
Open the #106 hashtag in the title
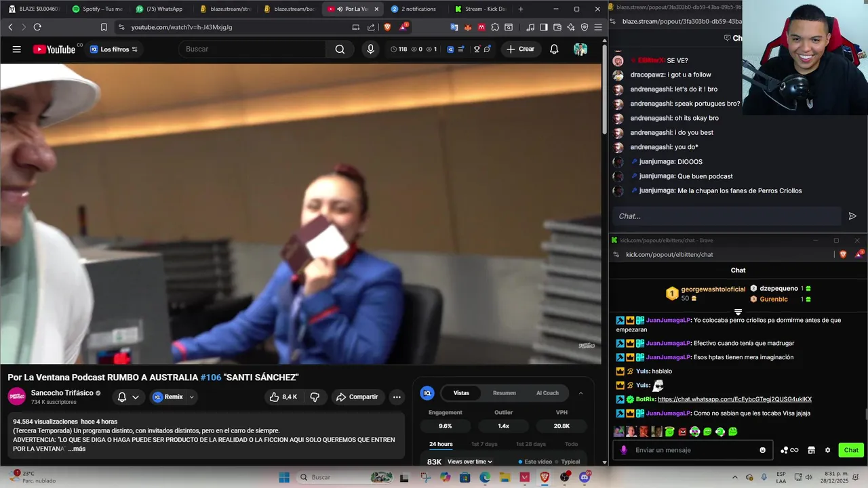pyautogui.click(x=210, y=377)
